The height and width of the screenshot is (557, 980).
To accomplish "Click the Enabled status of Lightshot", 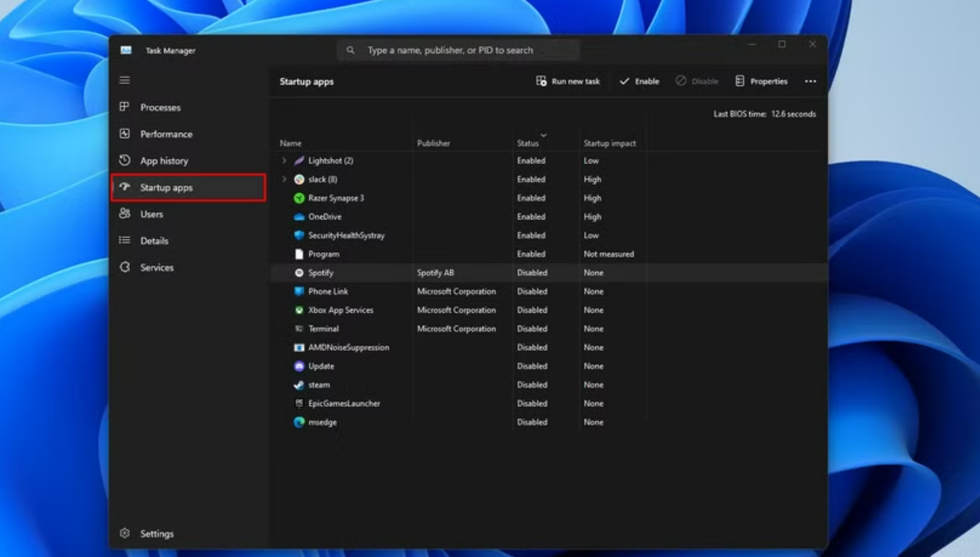I will point(531,161).
